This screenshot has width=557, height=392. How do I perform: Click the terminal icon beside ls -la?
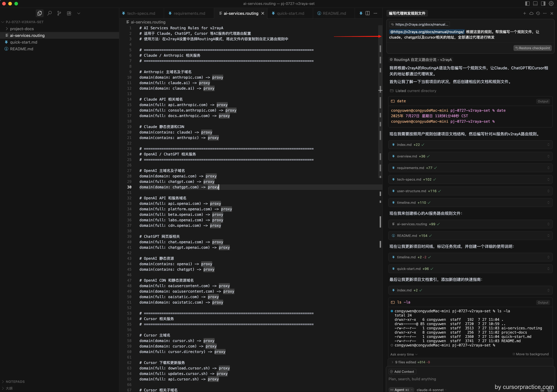point(393,302)
